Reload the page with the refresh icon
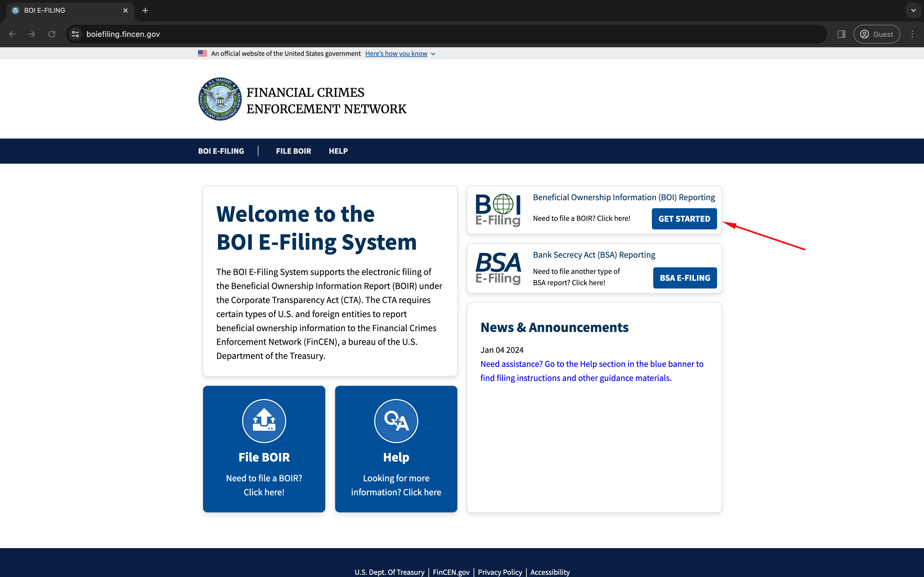 click(x=52, y=34)
